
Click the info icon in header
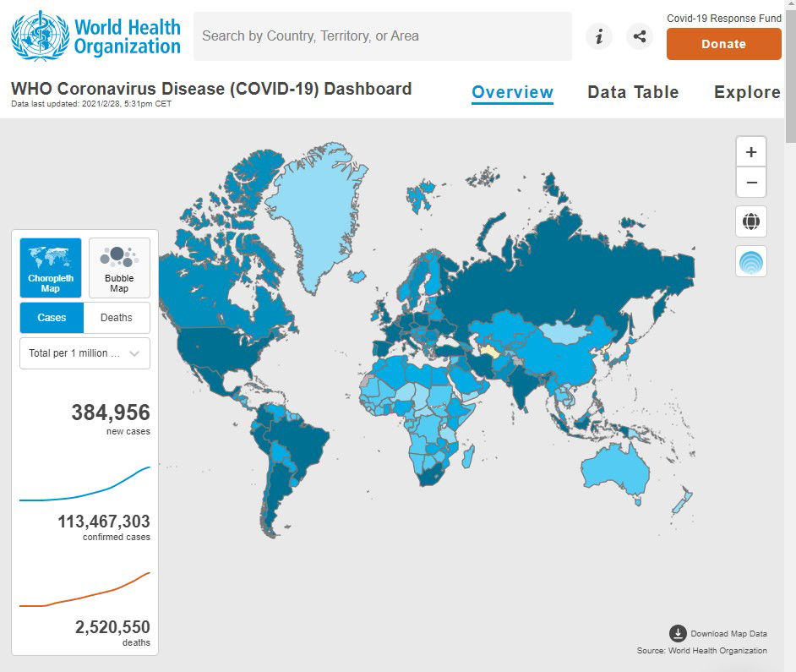click(x=599, y=36)
